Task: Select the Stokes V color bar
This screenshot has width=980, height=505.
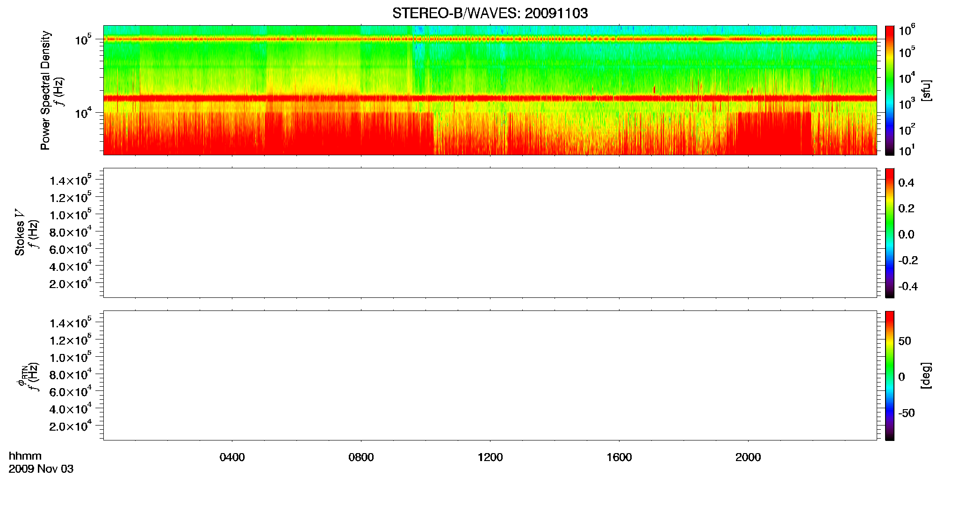Action: click(890, 233)
